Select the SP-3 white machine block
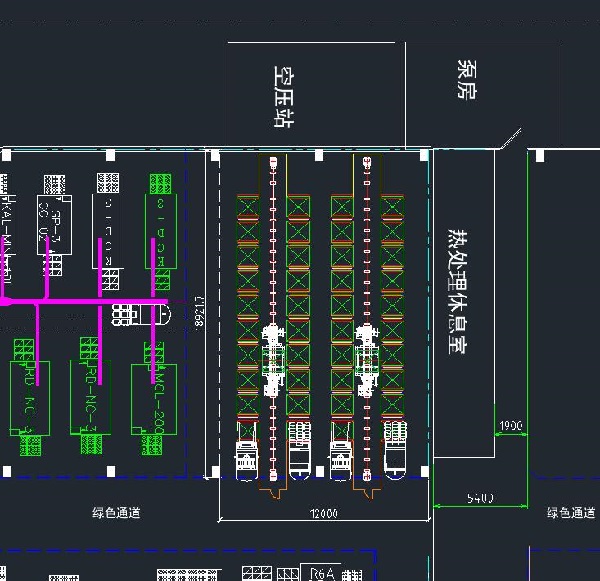 [53, 225]
